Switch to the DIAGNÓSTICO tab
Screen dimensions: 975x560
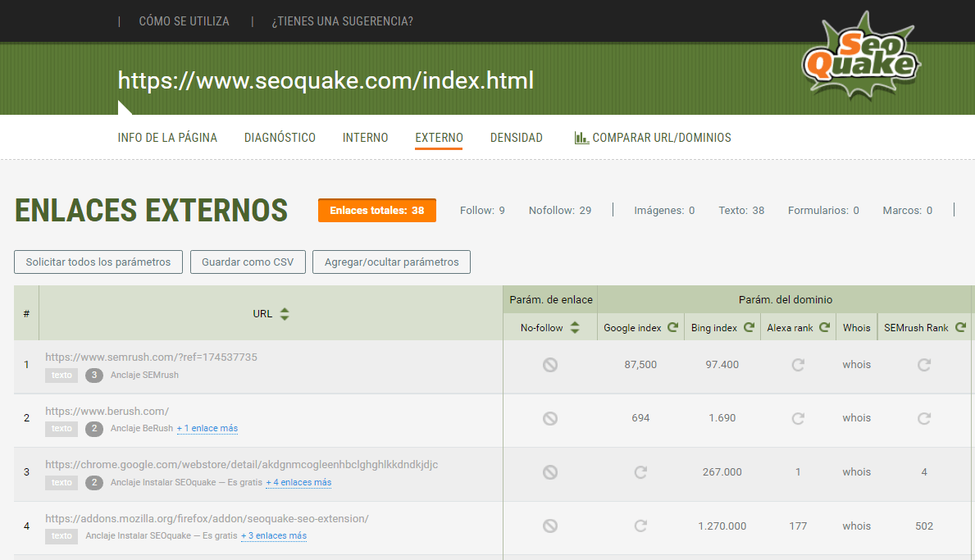pos(280,138)
